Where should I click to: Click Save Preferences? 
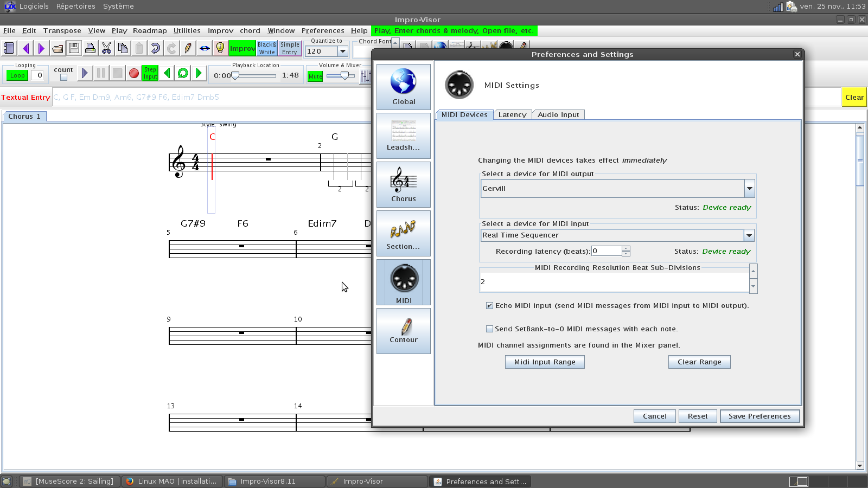pyautogui.click(x=759, y=416)
